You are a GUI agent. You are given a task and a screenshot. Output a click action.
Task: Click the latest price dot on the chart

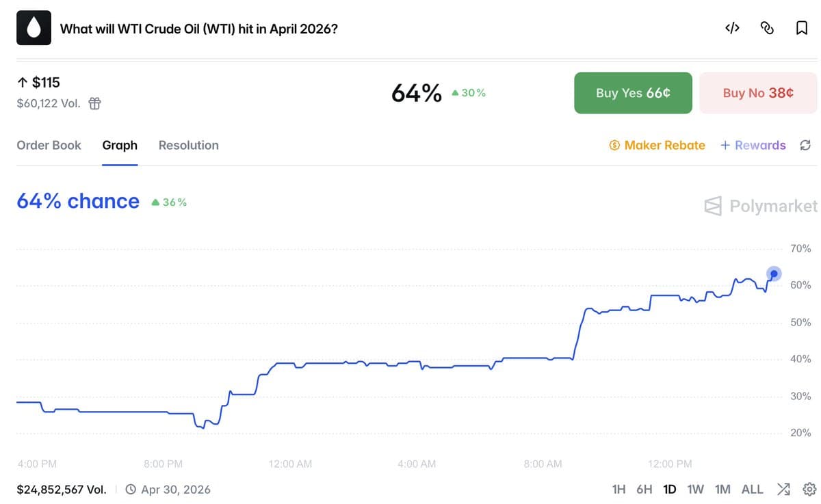(774, 274)
